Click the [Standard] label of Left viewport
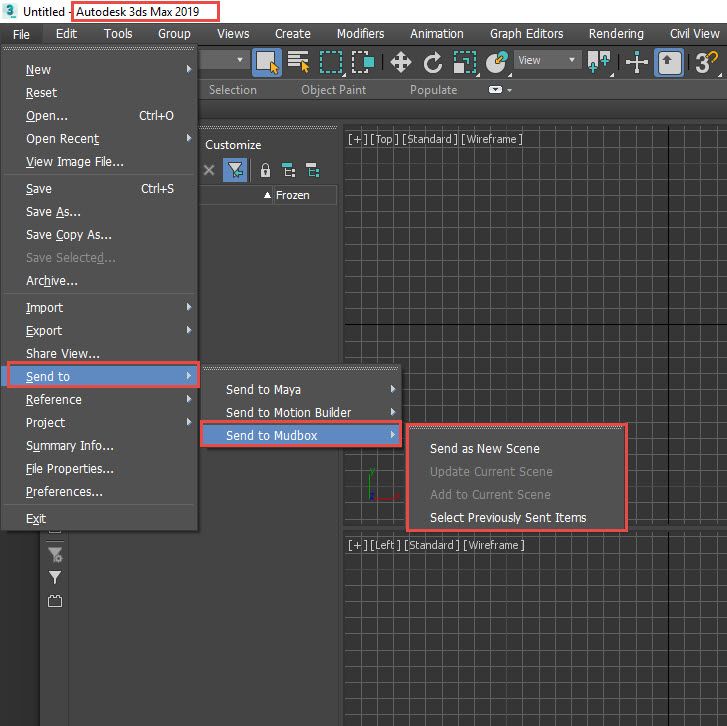The width and height of the screenshot is (727, 726). click(432, 545)
